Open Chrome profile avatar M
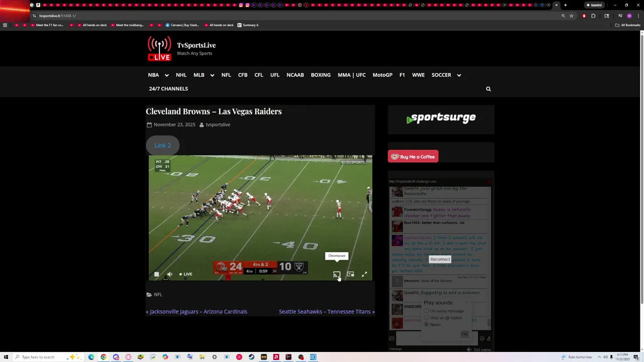Screen dimensions: 644x362 pyautogui.click(x=629, y=16)
